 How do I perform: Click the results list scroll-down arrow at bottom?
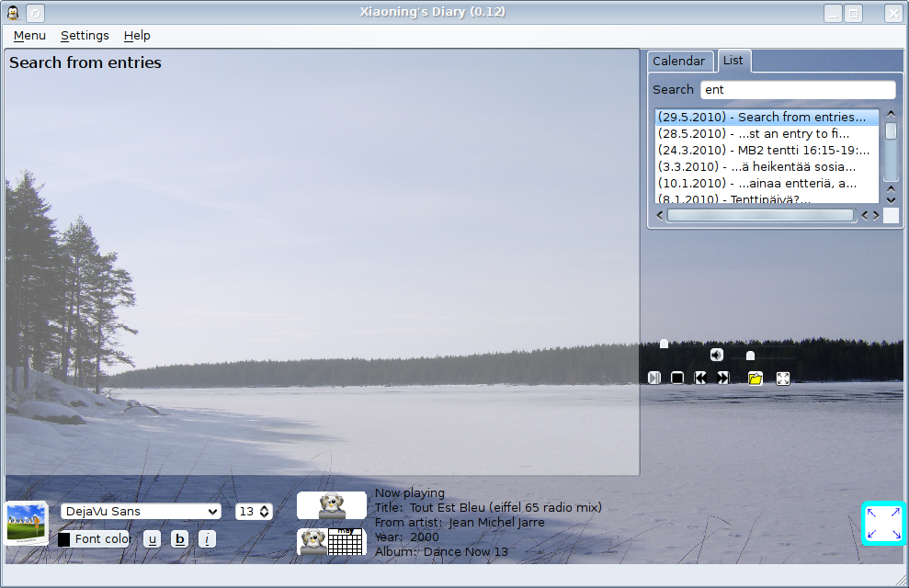click(891, 200)
